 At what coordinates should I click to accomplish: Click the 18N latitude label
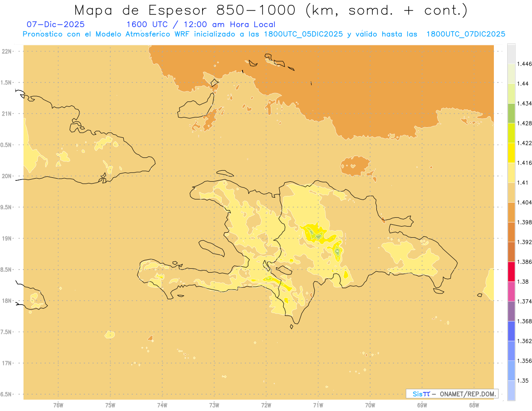click(7, 301)
